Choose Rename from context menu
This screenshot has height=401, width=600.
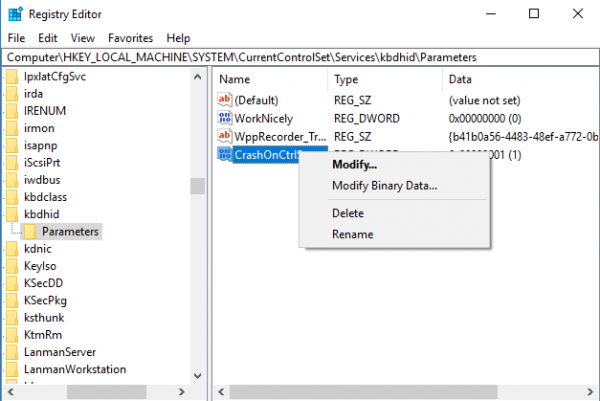[x=352, y=234]
